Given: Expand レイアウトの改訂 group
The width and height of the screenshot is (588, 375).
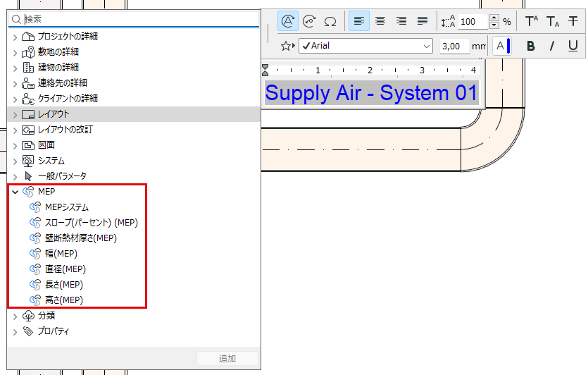Looking at the screenshot, I should click(x=15, y=130).
